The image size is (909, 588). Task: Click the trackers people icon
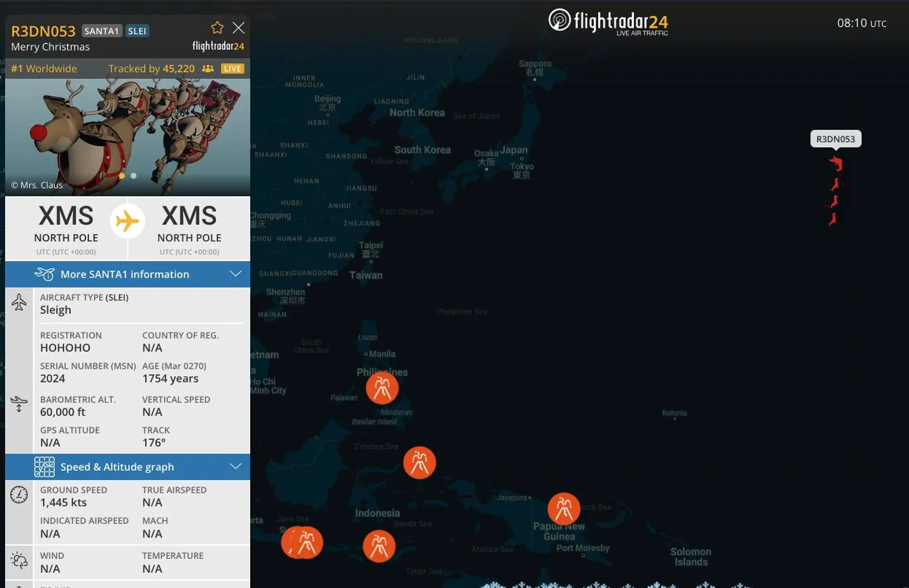[208, 69]
